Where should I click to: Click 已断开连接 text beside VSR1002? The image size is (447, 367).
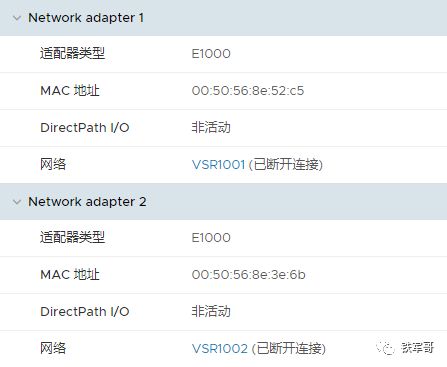[289, 349]
